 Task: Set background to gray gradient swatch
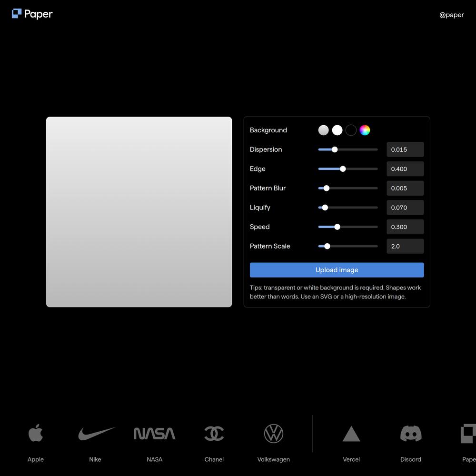point(324,130)
